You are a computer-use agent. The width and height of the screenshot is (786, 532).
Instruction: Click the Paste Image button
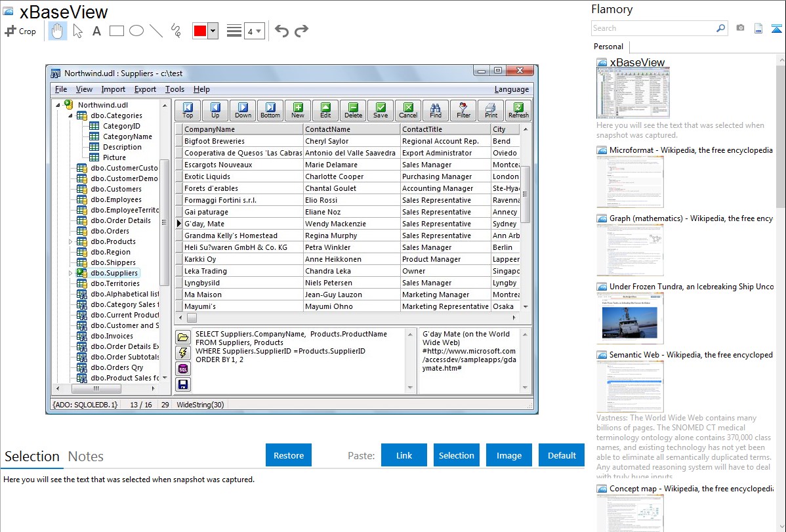coord(508,455)
